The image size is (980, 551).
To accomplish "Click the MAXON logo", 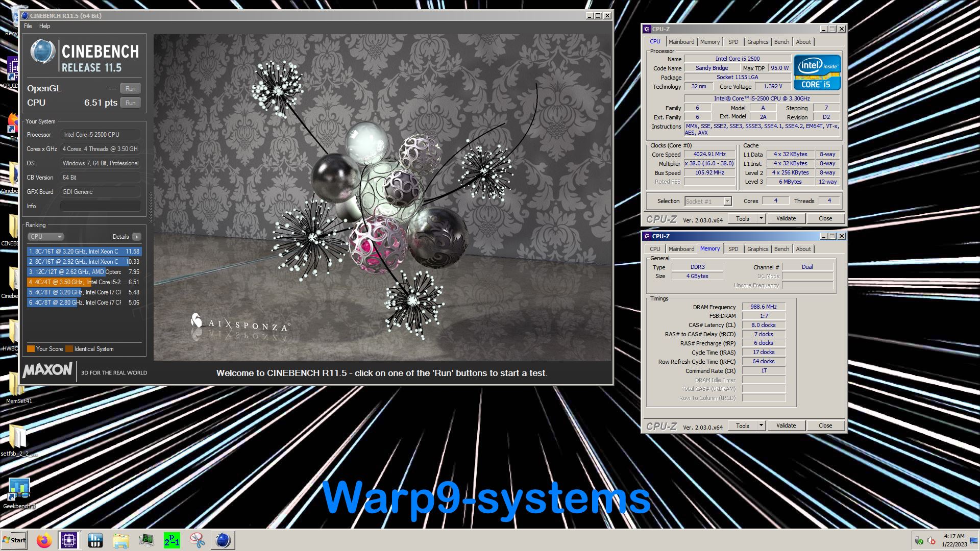I will point(47,370).
